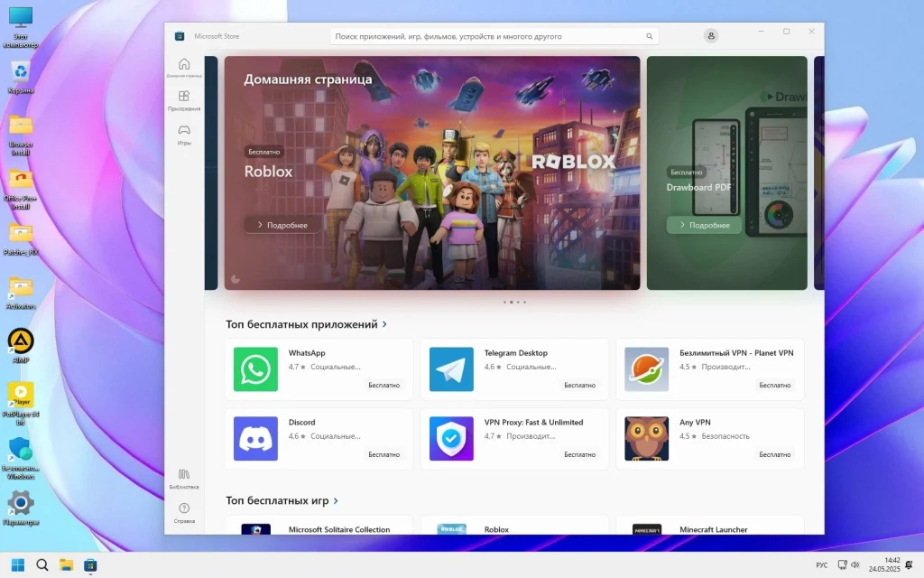
Task: Open the Telegram Desktop app icon
Action: 450,368
